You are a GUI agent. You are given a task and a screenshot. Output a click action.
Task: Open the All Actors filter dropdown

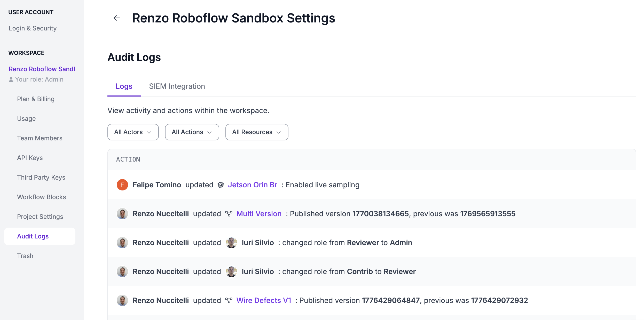pyautogui.click(x=133, y=132)
